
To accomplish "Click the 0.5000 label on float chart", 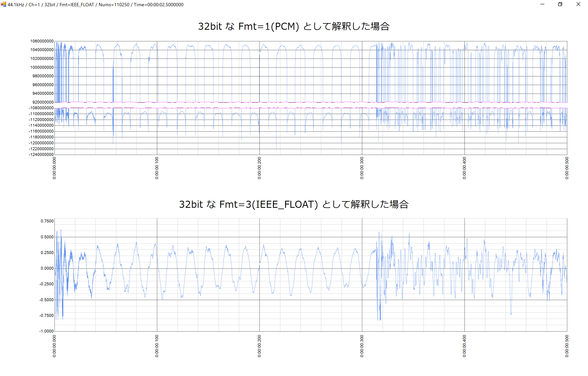I will pos(47,237).
